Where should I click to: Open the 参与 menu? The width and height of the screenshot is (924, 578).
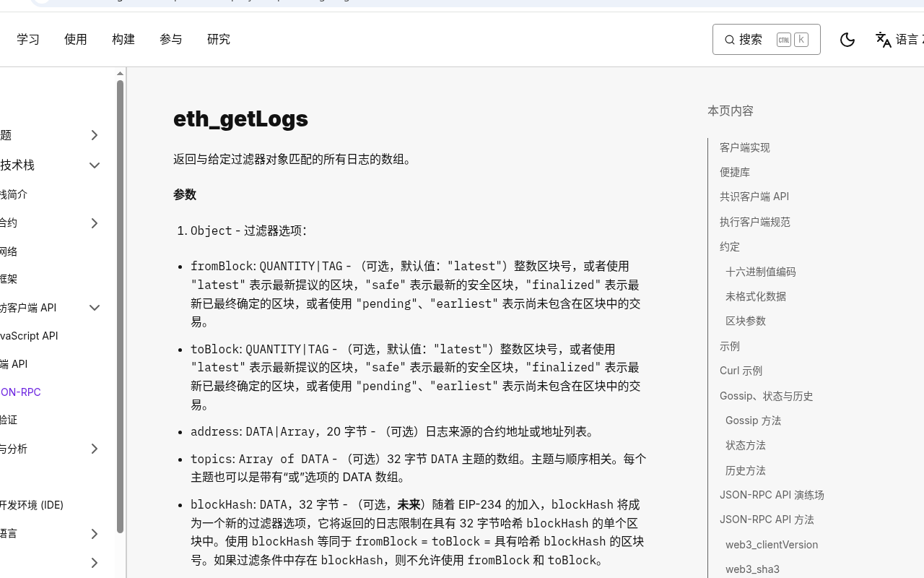pos(171,40)
